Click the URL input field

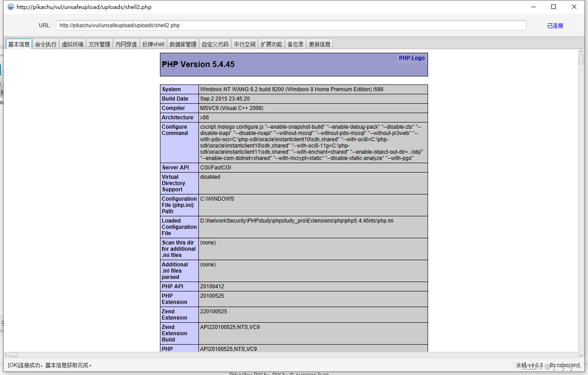(x=291, y=25)
